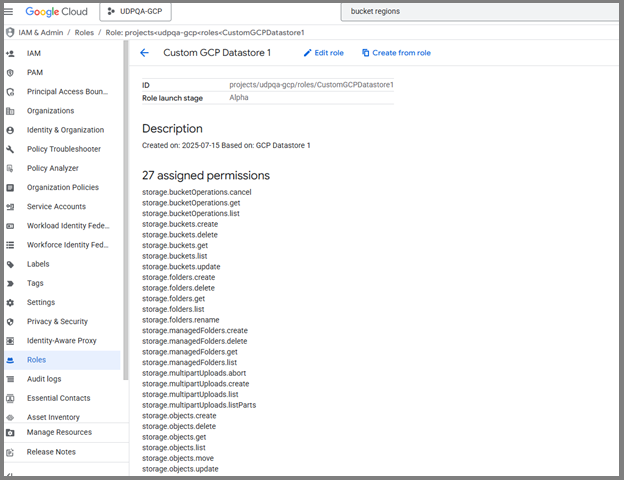Viewport: 624px width, 480px height.
Task: Click the Policy Troubleshooter wrench icon
Action: click(x=10, y=149)
